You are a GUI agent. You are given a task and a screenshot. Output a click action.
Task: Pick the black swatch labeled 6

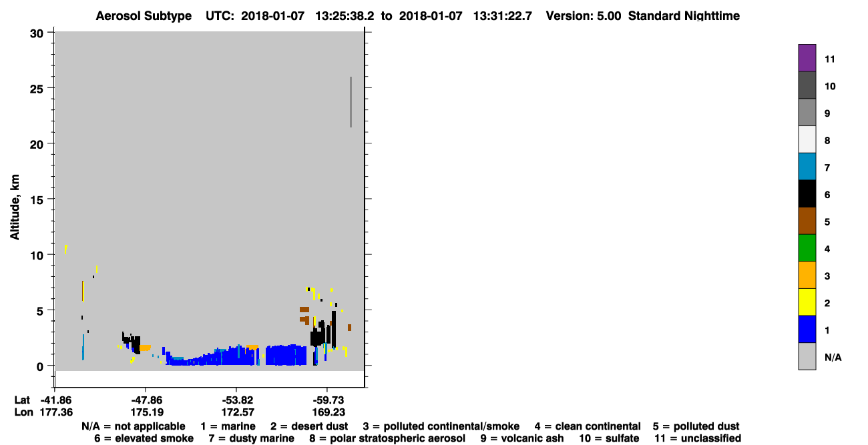click(x=807, y=194)
